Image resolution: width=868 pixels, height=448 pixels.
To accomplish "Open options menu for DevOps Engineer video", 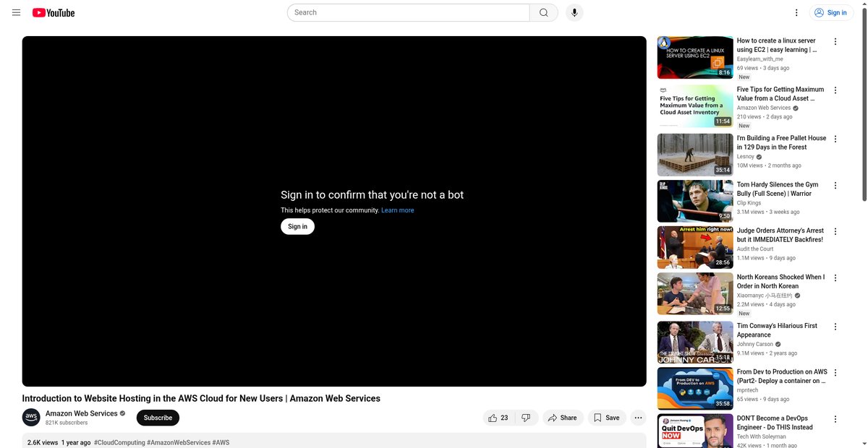I will (835, 419).
